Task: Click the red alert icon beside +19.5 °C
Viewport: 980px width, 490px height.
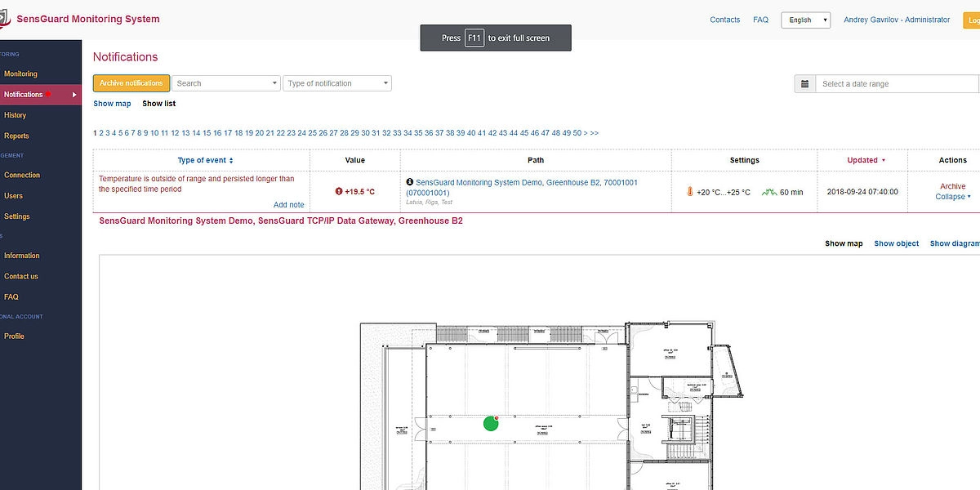Action: click(x=339, y=192)
